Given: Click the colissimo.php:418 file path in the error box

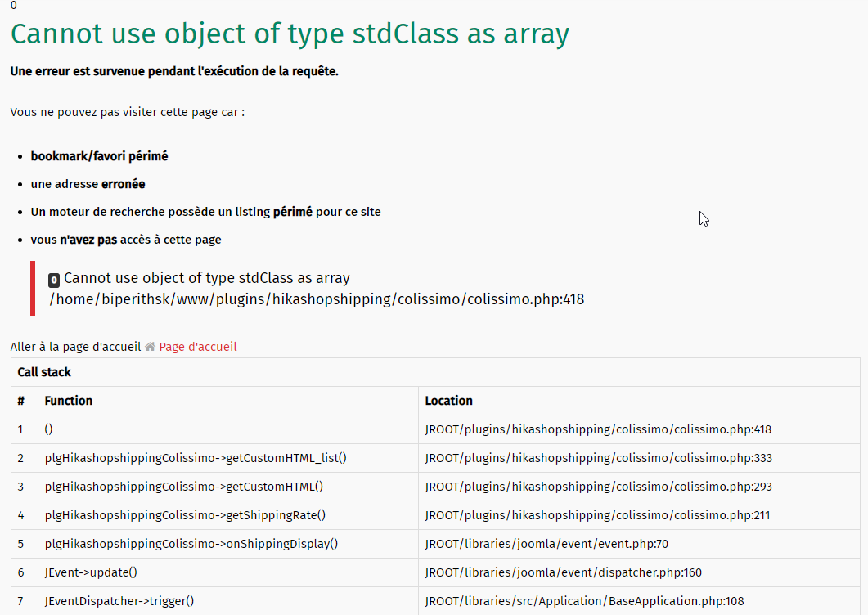Looking at the screenshot, I should [317, 299].
